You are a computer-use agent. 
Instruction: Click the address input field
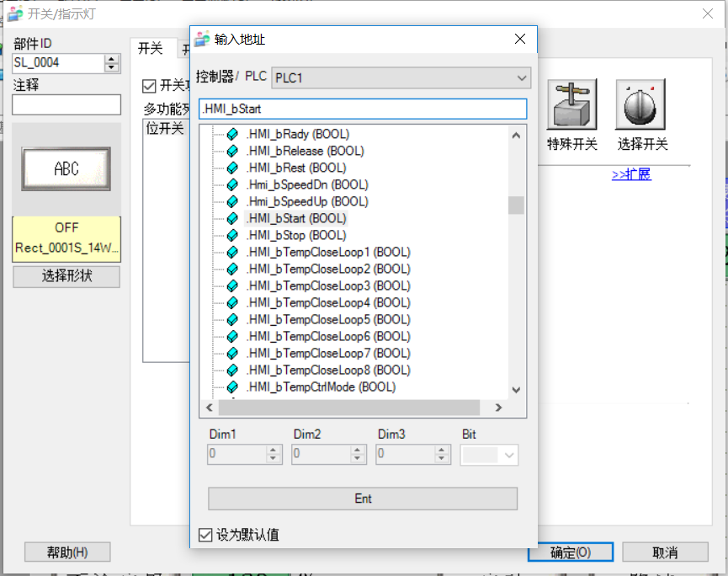coord(362,109)
